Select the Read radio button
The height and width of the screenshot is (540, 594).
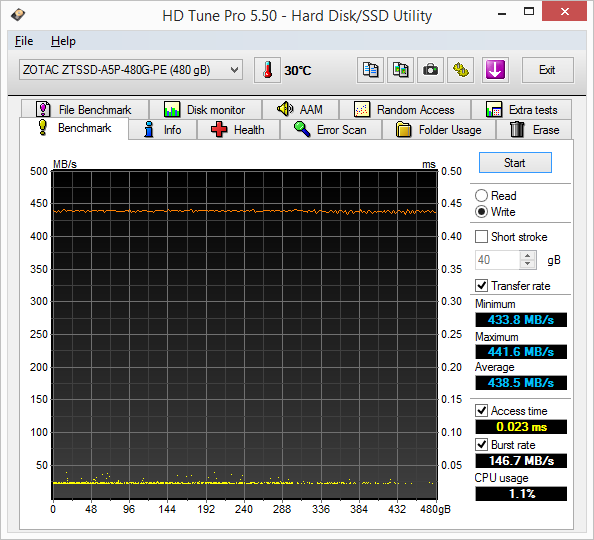(x=481, y=196)
